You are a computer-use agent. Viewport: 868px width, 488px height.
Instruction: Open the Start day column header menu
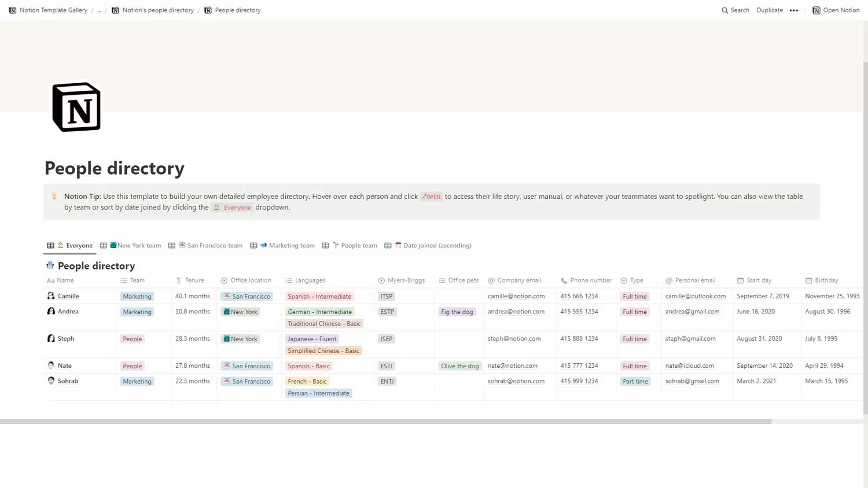click(767, 280)
